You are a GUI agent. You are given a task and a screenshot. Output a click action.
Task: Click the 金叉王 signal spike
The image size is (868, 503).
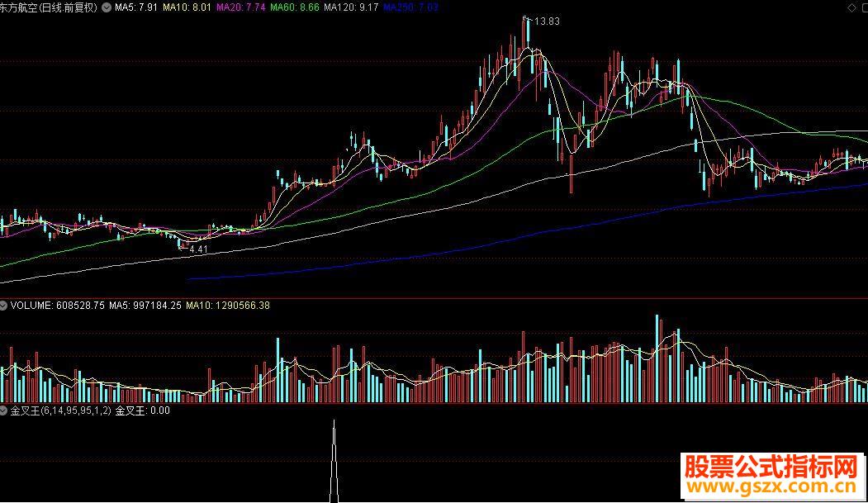334,461
